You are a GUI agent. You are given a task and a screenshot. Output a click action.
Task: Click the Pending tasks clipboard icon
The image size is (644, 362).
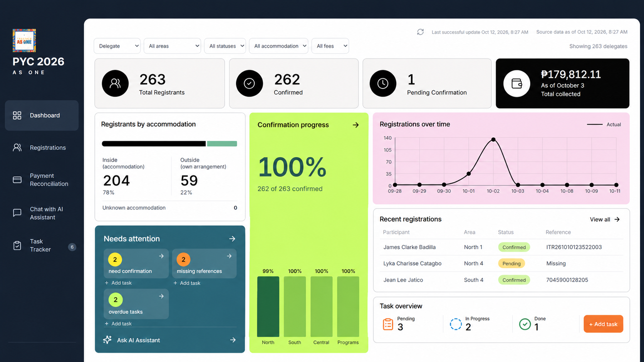tap(388, 324)
